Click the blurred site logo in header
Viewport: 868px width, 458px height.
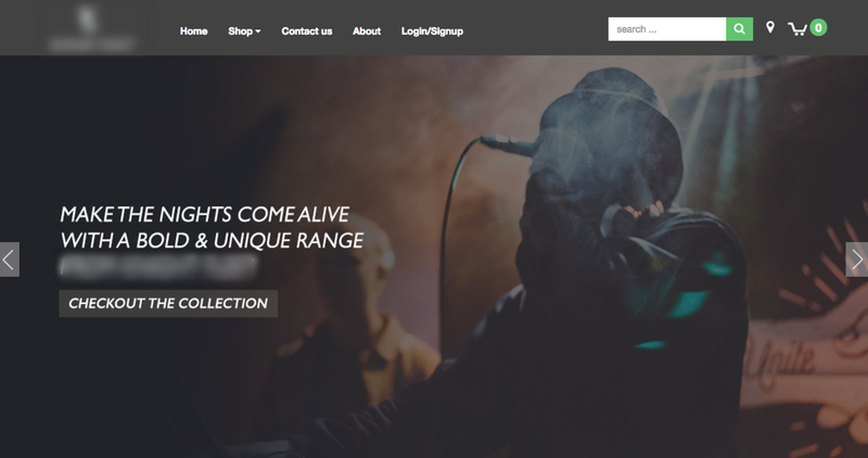pyautogui.click(x=92, y=27)
